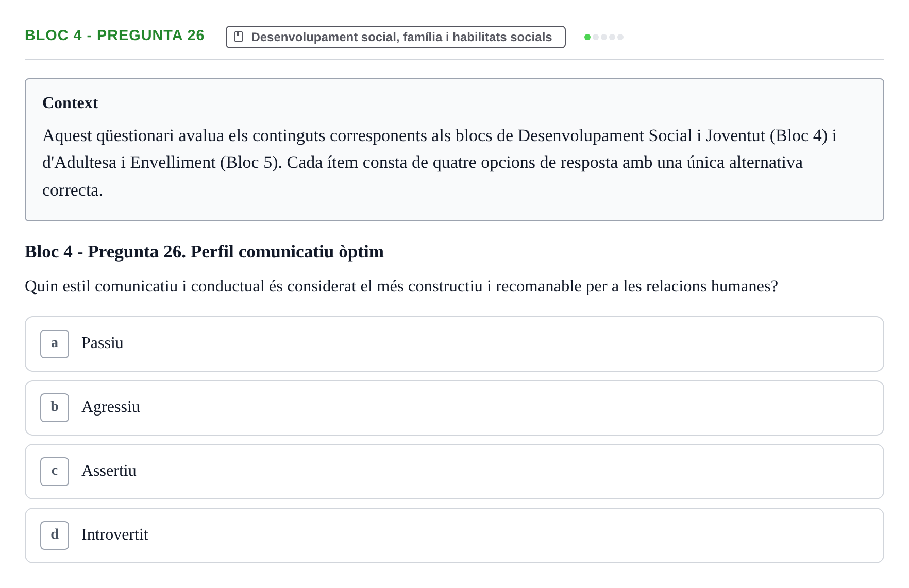Click the question text about estil comunicatiu

coord(401,286)
